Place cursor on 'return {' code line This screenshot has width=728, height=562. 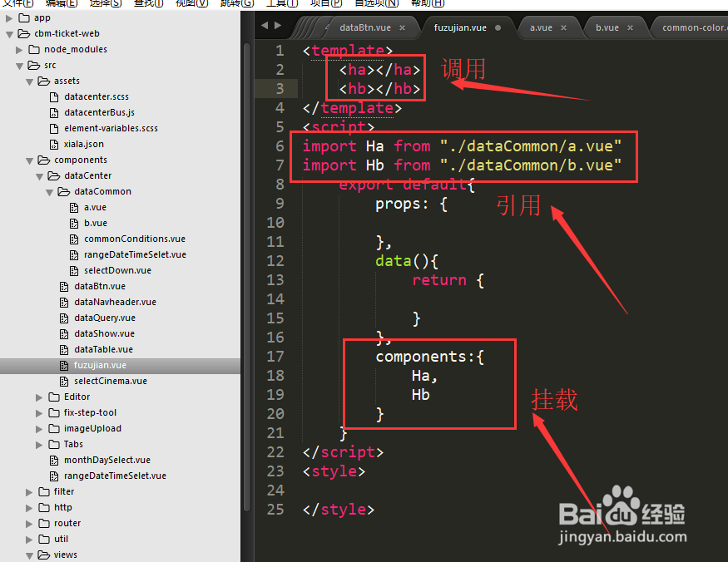[x=448, y=280]
